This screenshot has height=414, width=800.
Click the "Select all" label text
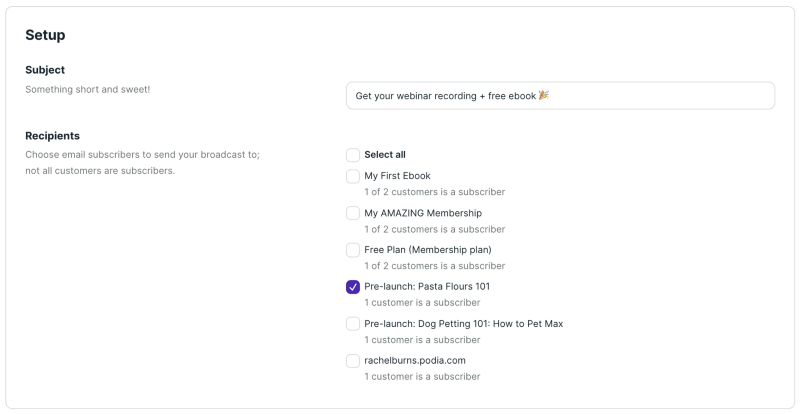[x=385, y=155]
